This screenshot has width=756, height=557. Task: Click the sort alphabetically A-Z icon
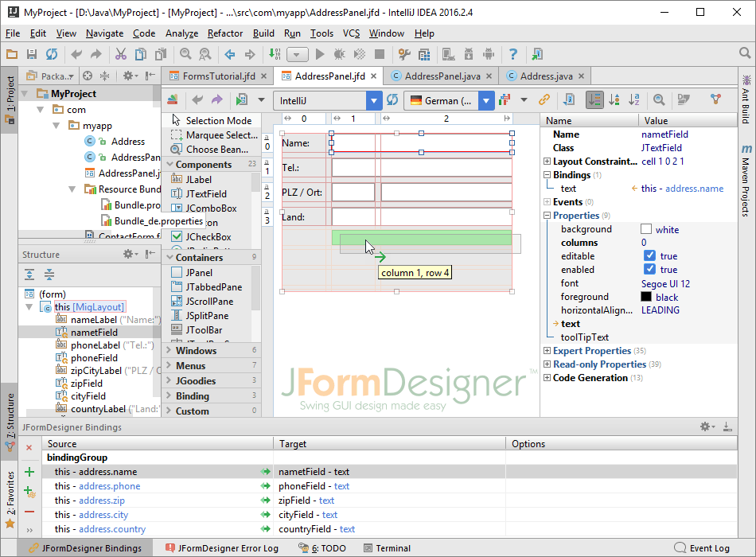tap(634, 99)
